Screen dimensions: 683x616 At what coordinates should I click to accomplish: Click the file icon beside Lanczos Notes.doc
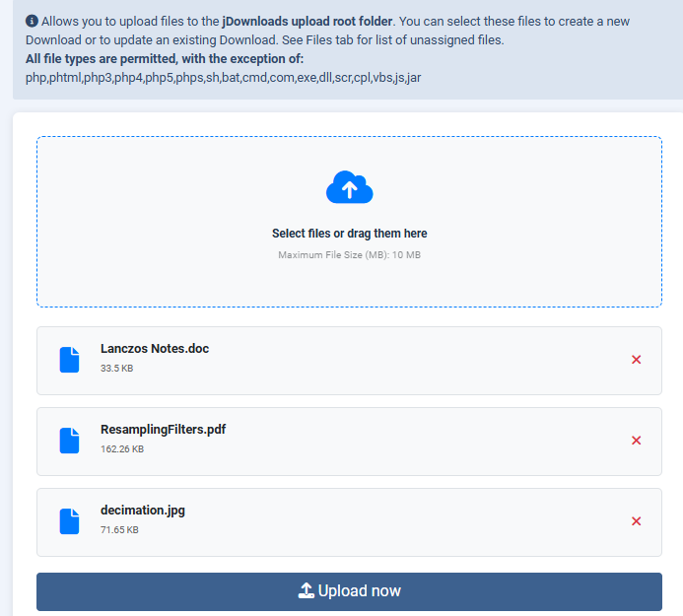[x=69, y=360]
